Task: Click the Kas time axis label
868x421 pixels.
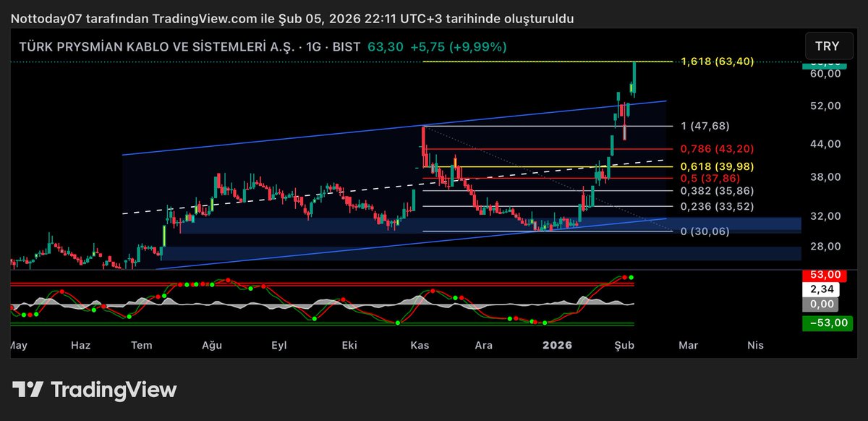Action: pyautogui.click(x=420, y=345)
